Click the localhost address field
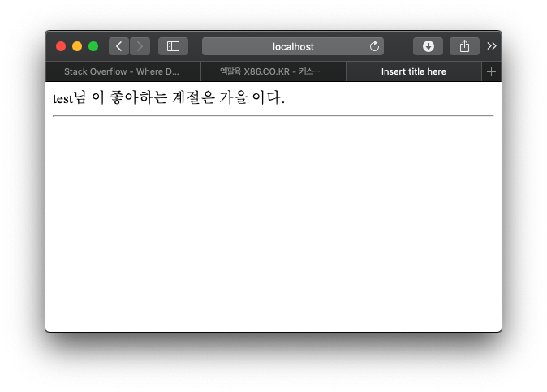This screenshot has width=547, height=392. (x=293, y=46)
